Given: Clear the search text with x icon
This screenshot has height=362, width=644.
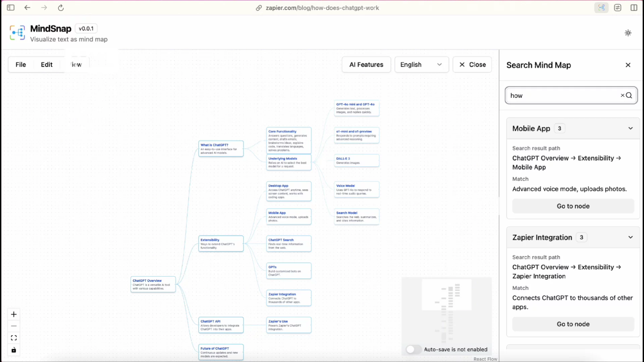Looking at the screenshot, I should [x=622, y=96].
